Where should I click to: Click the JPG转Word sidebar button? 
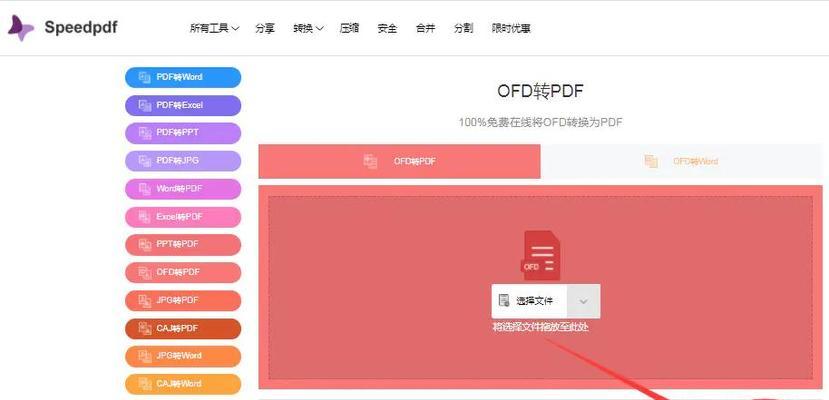(x=183, y=356)
